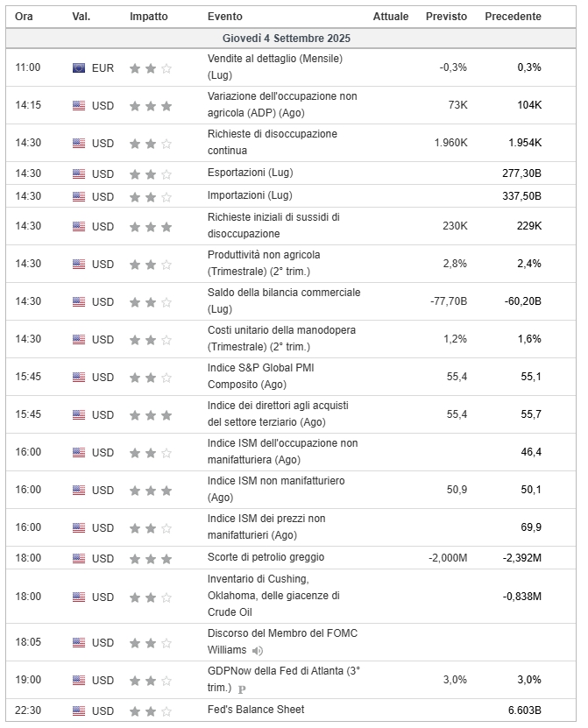Viewport: 588px width, 728px height.
Task: Open the Saldo della bilancia commerciale event
Action: [x=283, y=293]
